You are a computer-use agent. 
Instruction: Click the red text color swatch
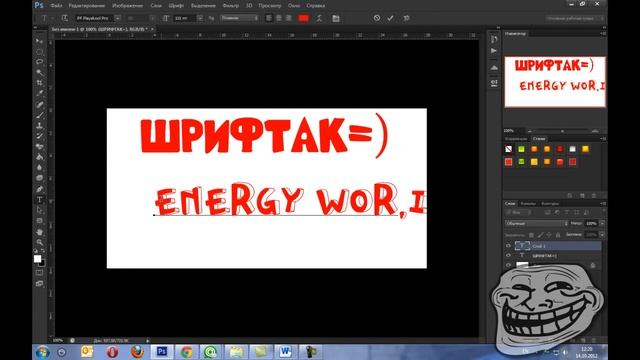pyautogui.click(x=303, y=18)
